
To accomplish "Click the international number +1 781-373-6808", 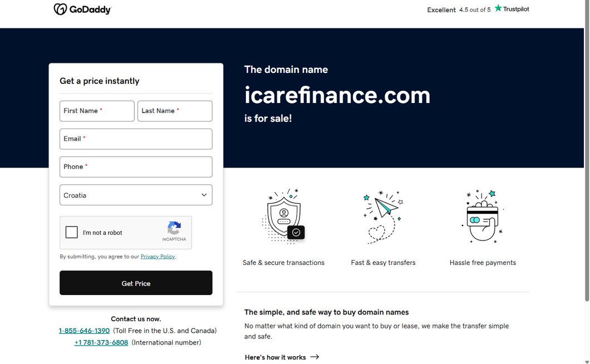I will [x=101, y=342].
